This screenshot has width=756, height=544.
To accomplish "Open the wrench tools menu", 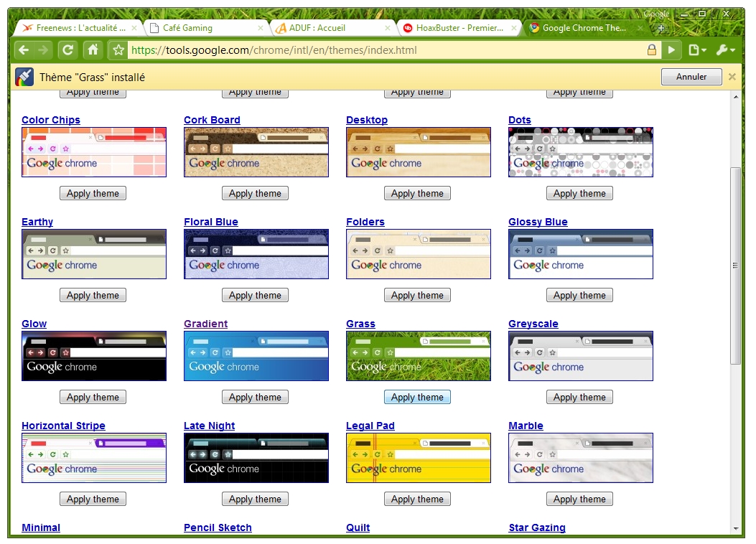I will 724,50.
